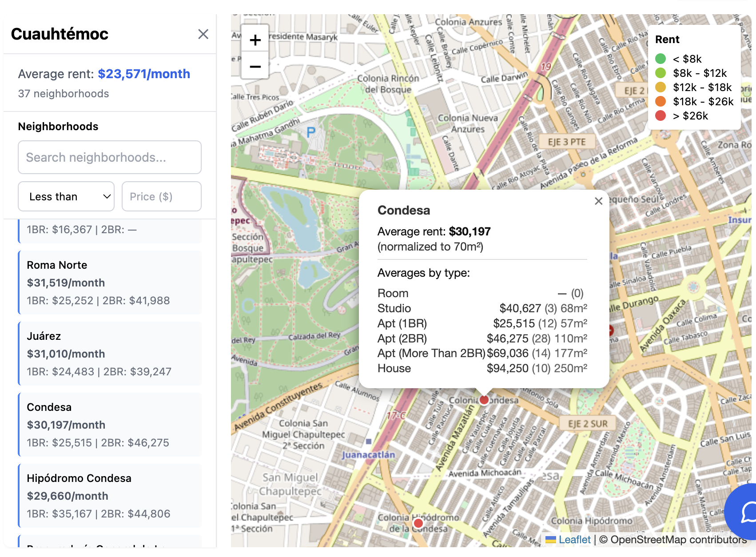Viewport: 756px width, 557px height.
Task: Select the Juárez neighborhood card
Action: point(110,354)
